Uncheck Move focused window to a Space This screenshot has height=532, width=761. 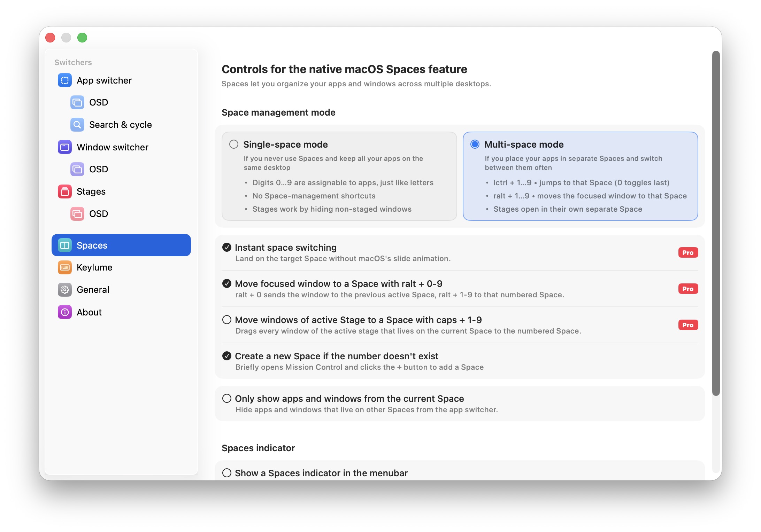coord(227,284)
